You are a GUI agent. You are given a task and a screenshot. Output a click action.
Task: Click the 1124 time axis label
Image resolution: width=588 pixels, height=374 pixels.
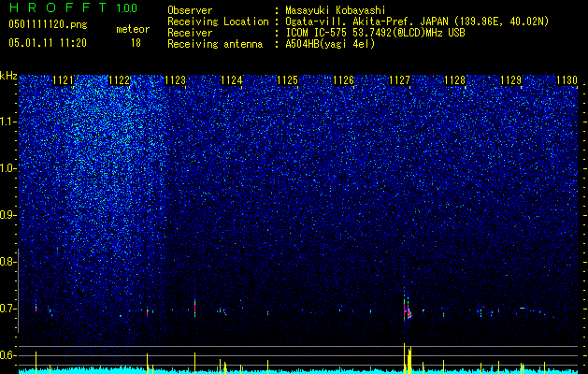click(232, 79)
